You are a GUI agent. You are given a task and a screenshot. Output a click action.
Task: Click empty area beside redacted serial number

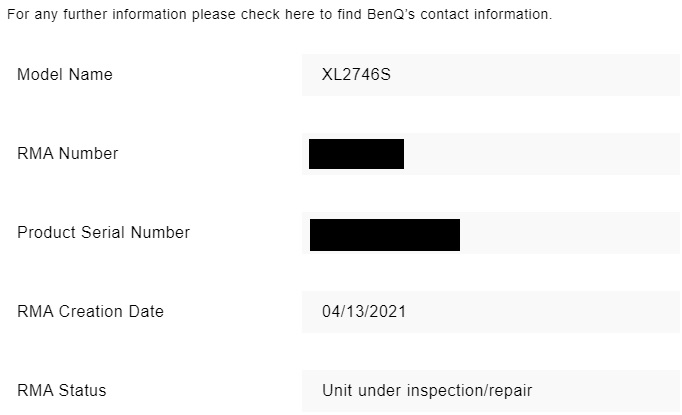click(x=570, y=233)
